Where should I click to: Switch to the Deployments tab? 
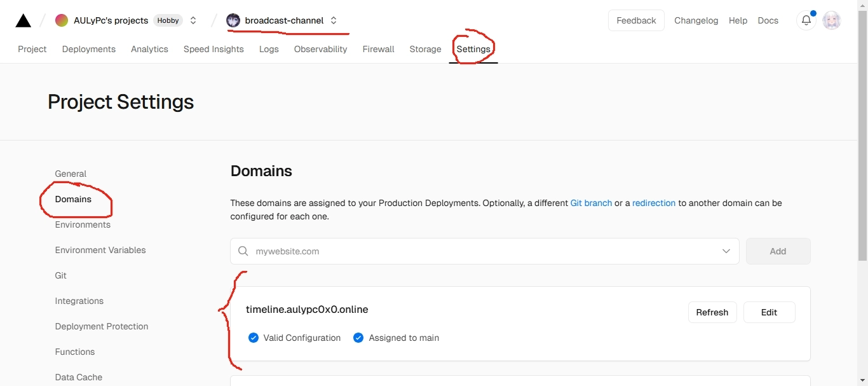tap(89, 49)
